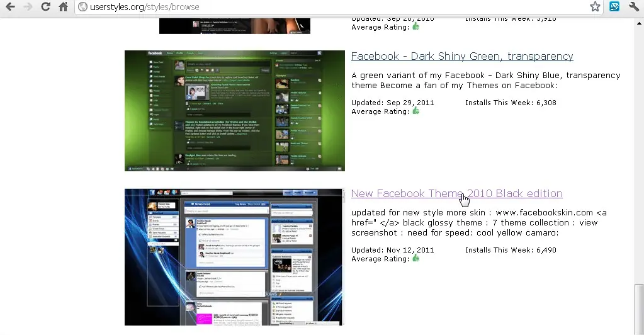Click thumbs-up rating icon for Black edition theme
This screenshot has height=335, width=644.
pos(416,258)
